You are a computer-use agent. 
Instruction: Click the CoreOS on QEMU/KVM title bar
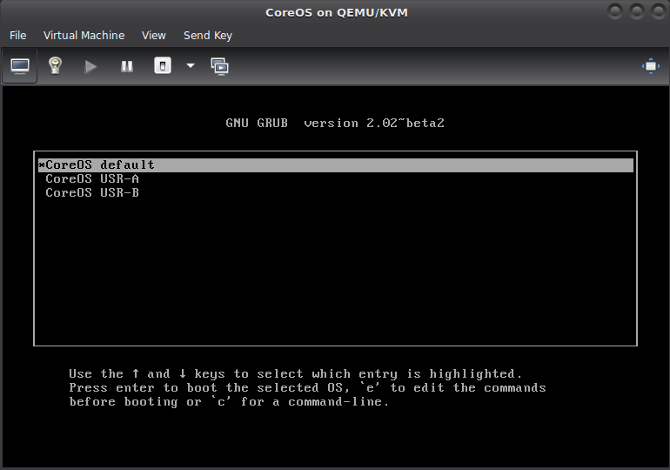coord(336,12)
